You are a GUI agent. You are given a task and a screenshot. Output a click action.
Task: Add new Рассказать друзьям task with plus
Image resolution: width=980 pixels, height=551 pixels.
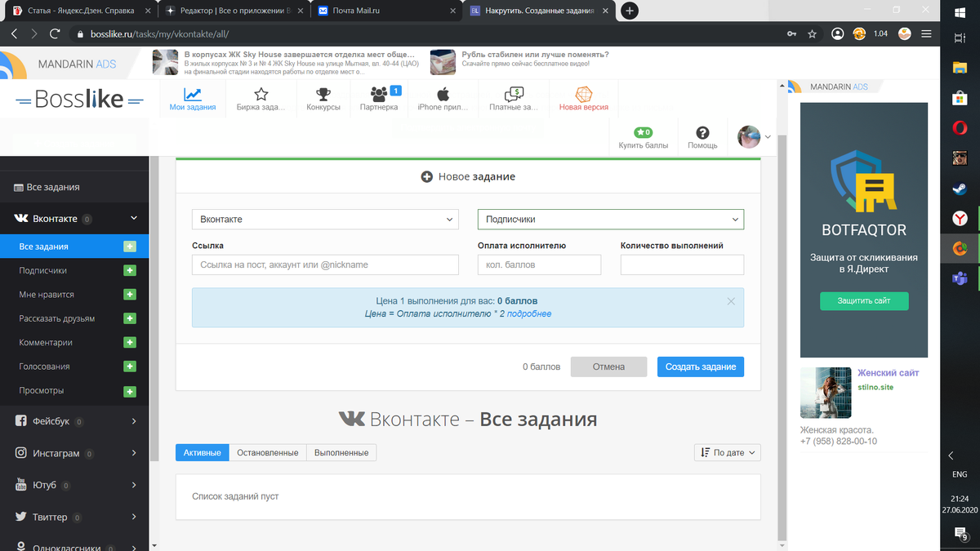click(130, 318)
